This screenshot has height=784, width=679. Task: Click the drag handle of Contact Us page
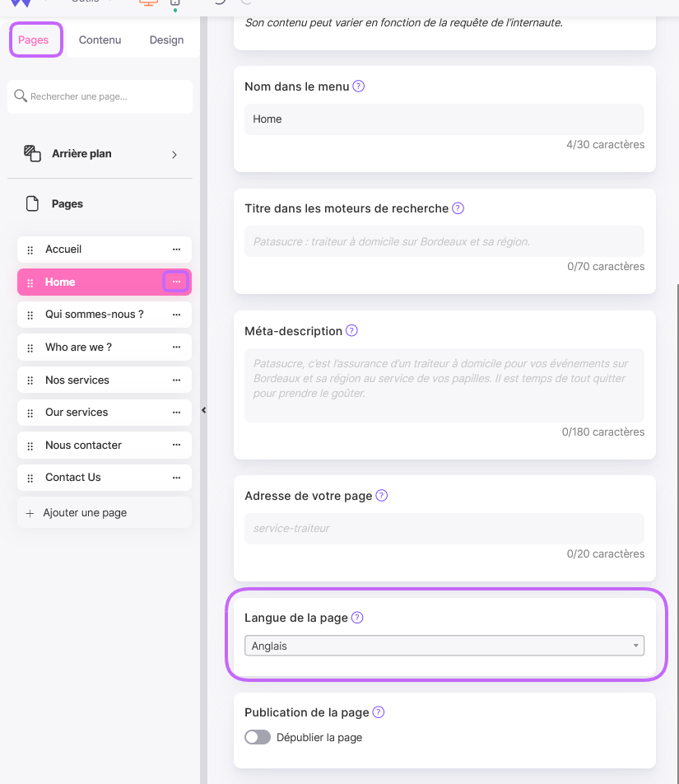(x=30, y=478)
